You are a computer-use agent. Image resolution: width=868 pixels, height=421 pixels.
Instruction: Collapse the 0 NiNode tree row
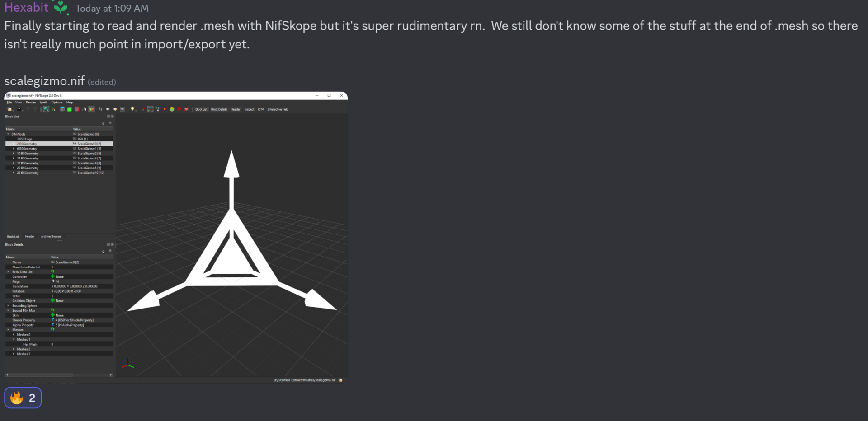[x=8, y=134]
